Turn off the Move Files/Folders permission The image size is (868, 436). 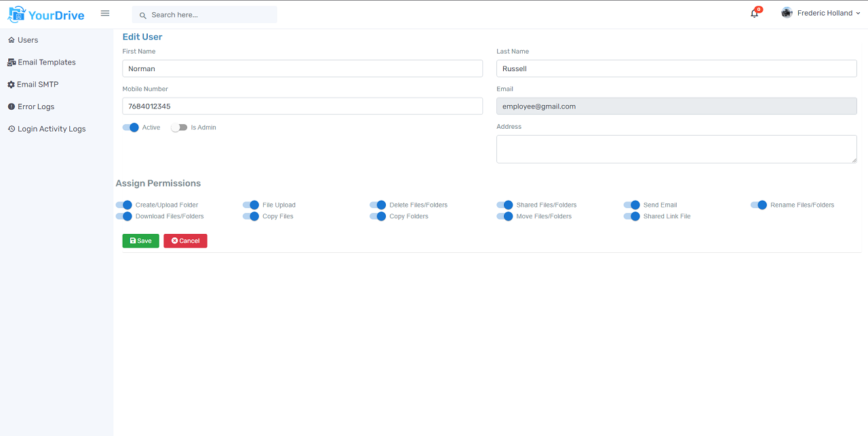coord(505,216)
